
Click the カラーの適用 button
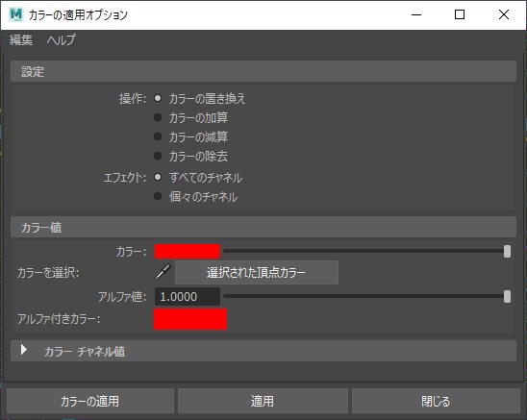(90, 401)
